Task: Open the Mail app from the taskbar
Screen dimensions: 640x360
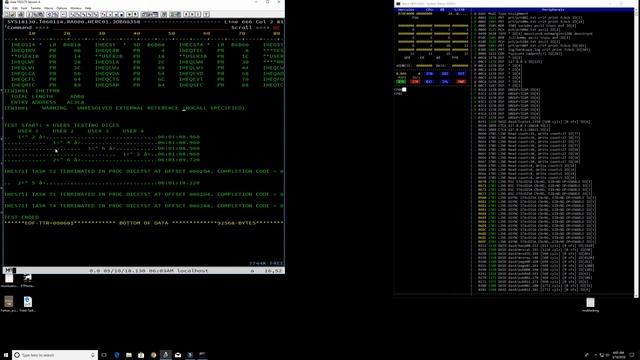Action: 178,355
